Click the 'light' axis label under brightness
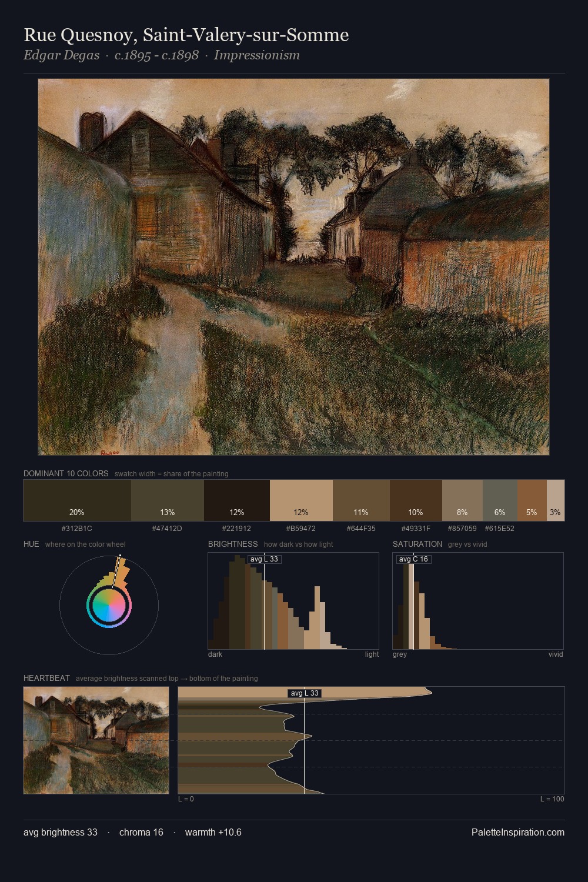The width and height of the screenshot is (588, 882). [x=372, y=654]
